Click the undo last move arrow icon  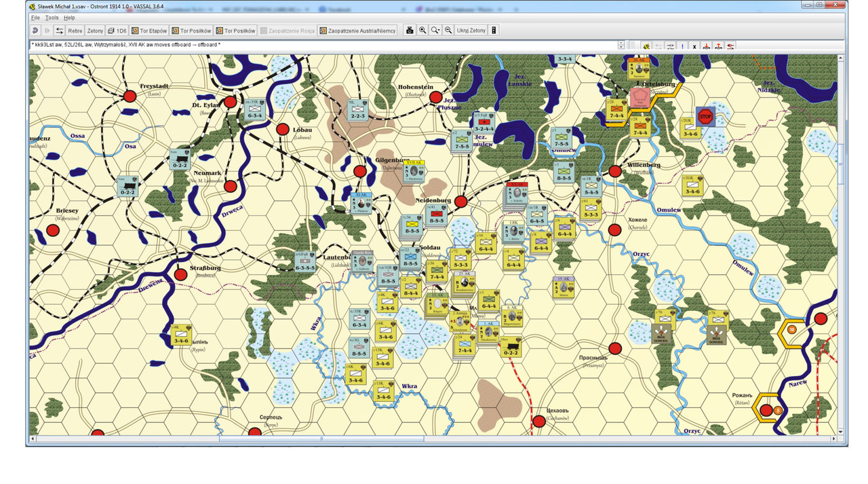click(35, 31)
